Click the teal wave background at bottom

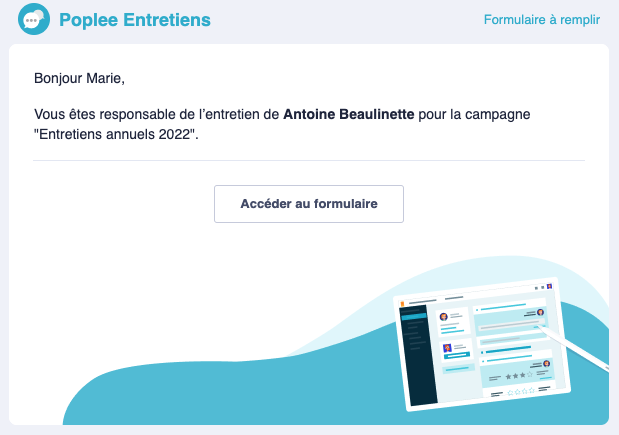pyautogui.click(x=237, y=395)
